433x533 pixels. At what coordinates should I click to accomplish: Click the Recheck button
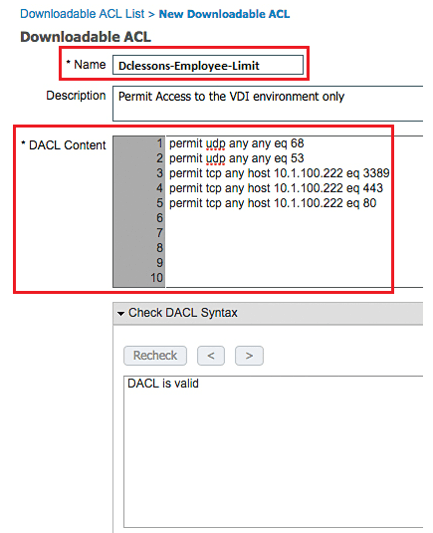(x=155, y=356)
